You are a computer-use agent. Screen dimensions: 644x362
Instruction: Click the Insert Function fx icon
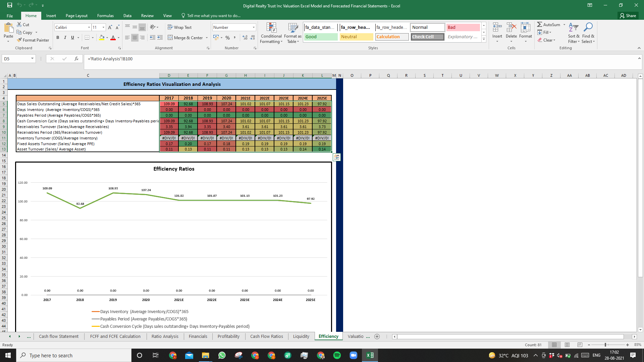point(76,59)
